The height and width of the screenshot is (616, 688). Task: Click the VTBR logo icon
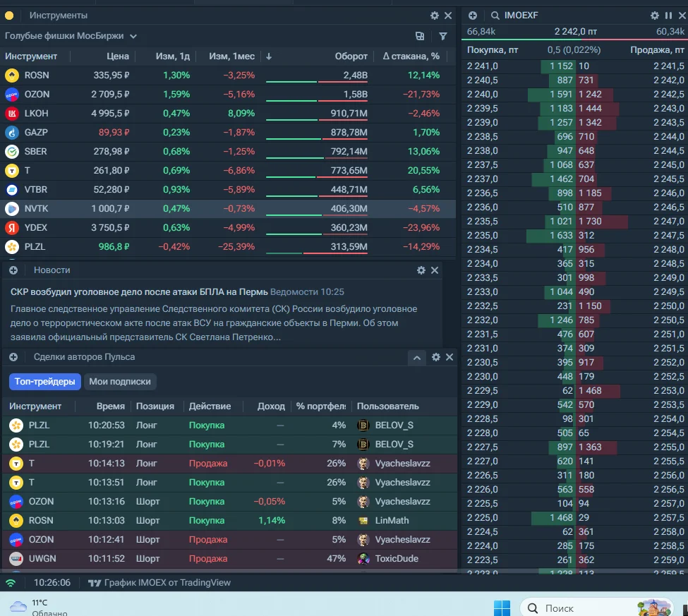[x=12, y=190]
